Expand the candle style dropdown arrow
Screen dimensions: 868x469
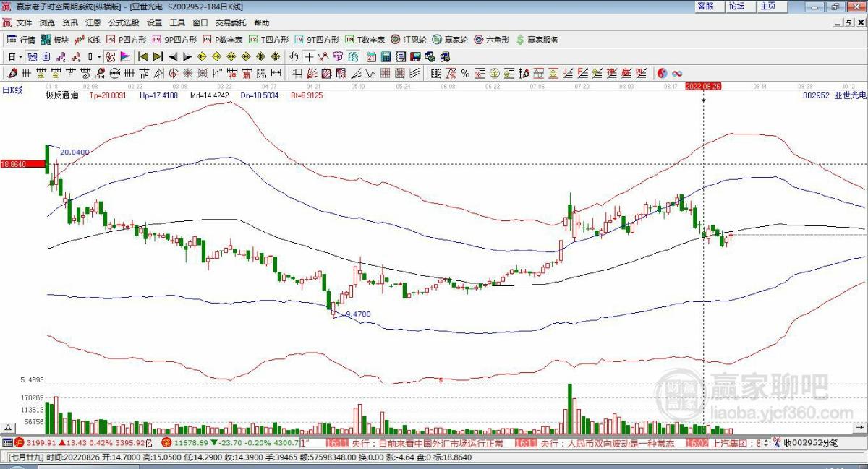98,56
